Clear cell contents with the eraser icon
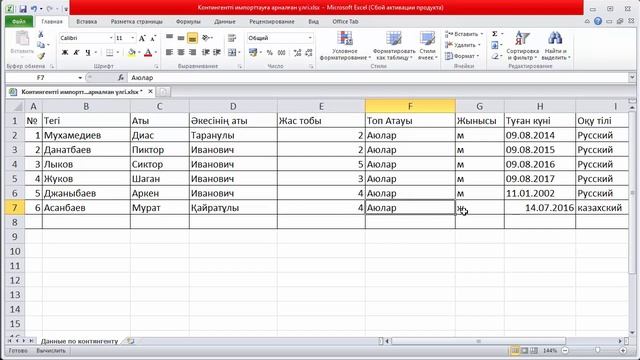 click(495, 56)
